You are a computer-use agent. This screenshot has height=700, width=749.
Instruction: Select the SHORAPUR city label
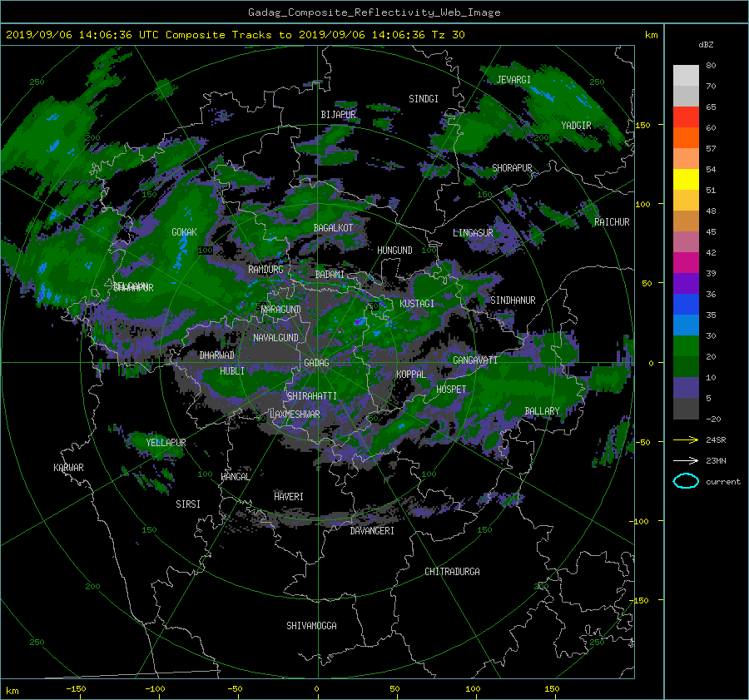click(x=512, y=168)
